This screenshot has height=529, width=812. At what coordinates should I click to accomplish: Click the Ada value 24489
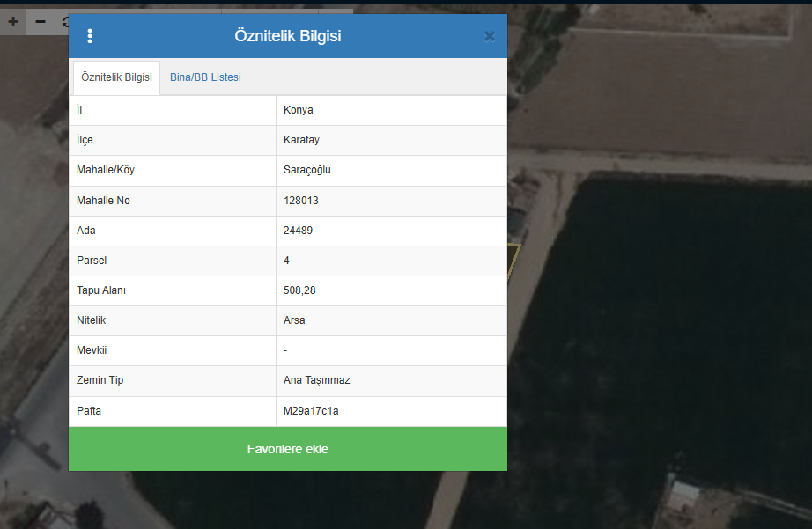[299, 231]
